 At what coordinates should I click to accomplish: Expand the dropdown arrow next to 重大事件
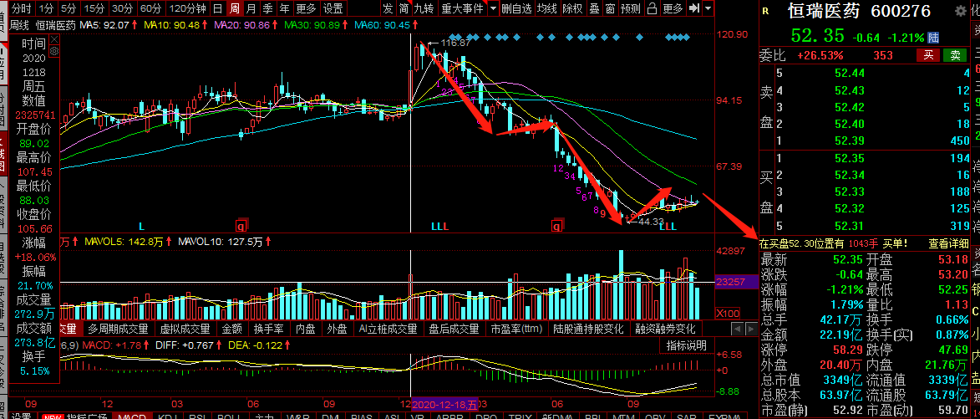[x=494, y=8]
